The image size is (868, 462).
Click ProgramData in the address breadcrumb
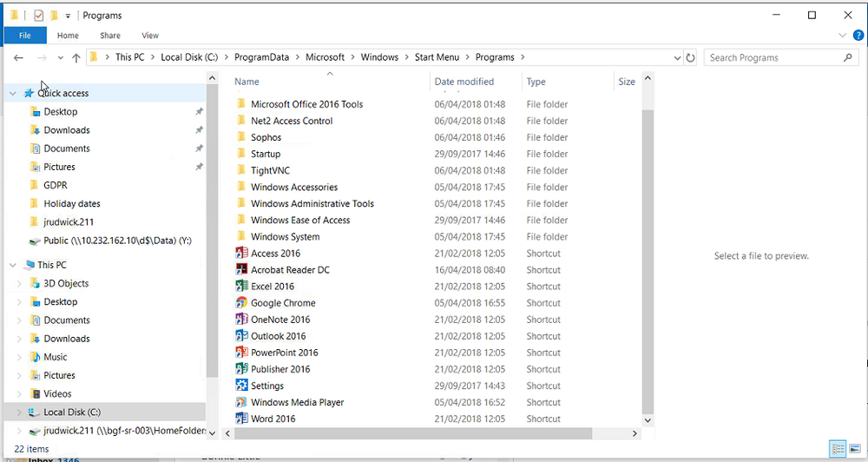pyautogui.click(x=262, y=57)
